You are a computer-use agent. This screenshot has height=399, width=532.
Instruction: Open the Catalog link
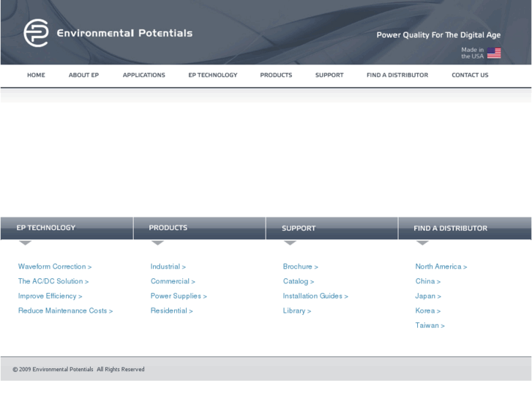[299, 281]
